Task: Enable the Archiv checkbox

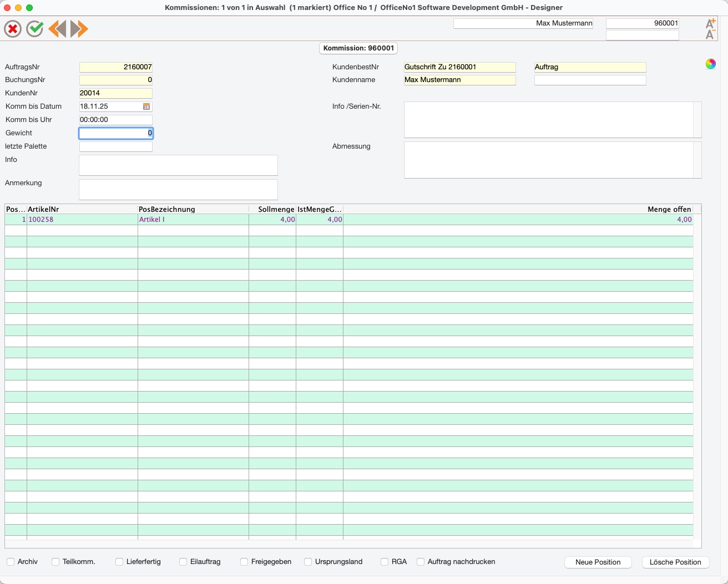Action: tap(11, 562)
